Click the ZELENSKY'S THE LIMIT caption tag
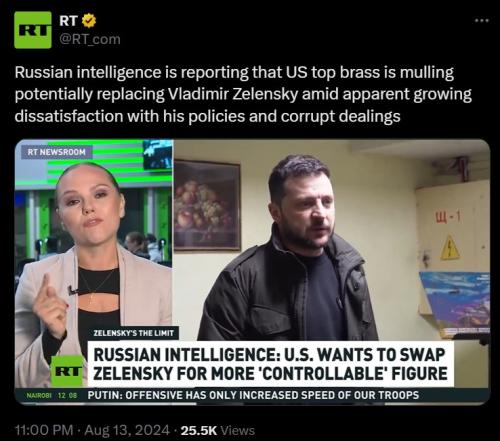500x441 pixels. [x=133, y=333]
